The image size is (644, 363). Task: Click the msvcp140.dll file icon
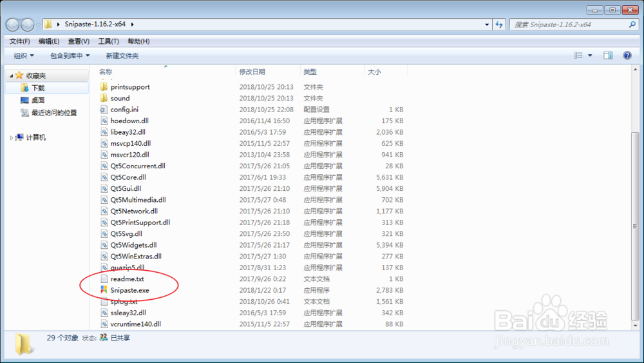(x=104, y=143)
